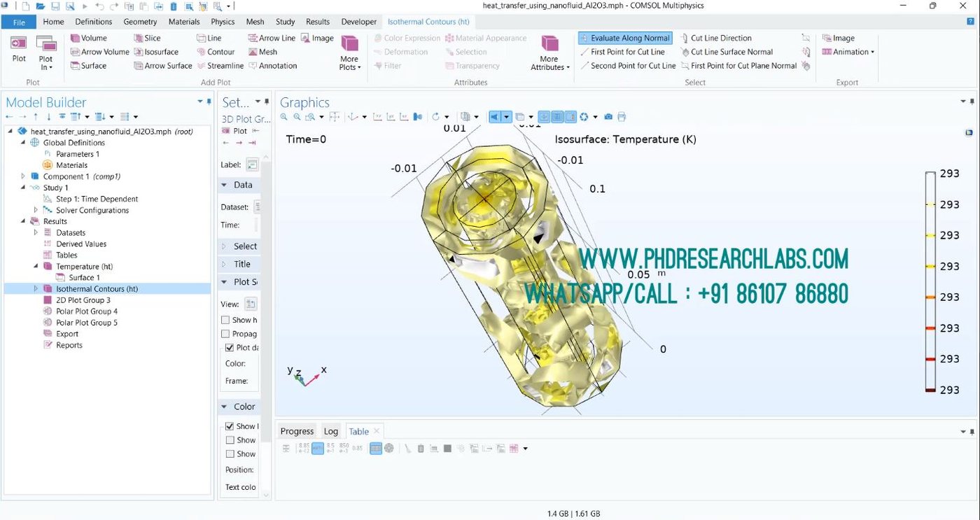
Task: Switch to the Log tab
Action: [331, 431]
